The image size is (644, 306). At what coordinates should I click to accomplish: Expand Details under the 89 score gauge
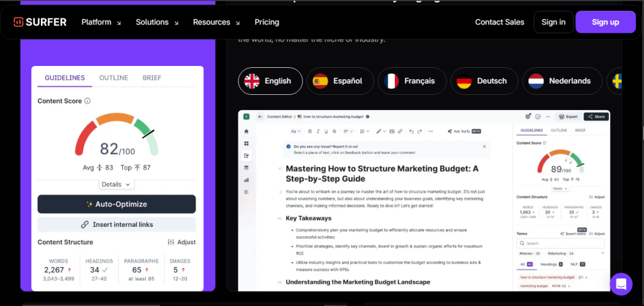[560, 189]
